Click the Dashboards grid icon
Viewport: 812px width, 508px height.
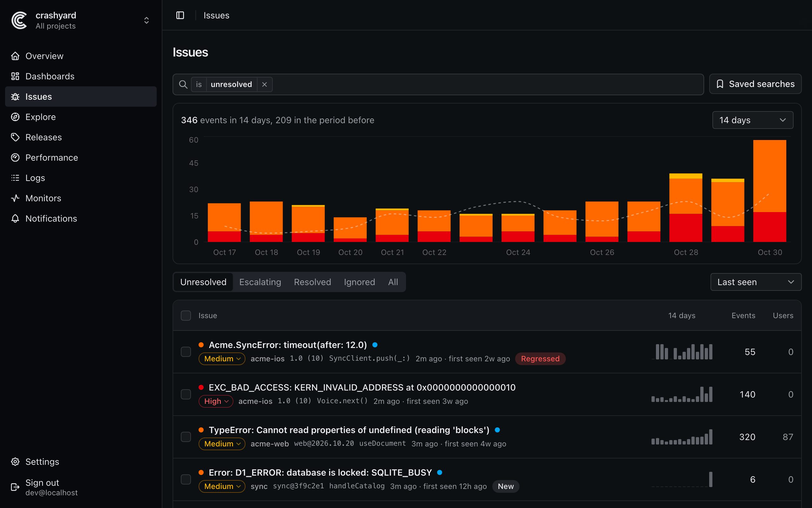click(15, 76)
